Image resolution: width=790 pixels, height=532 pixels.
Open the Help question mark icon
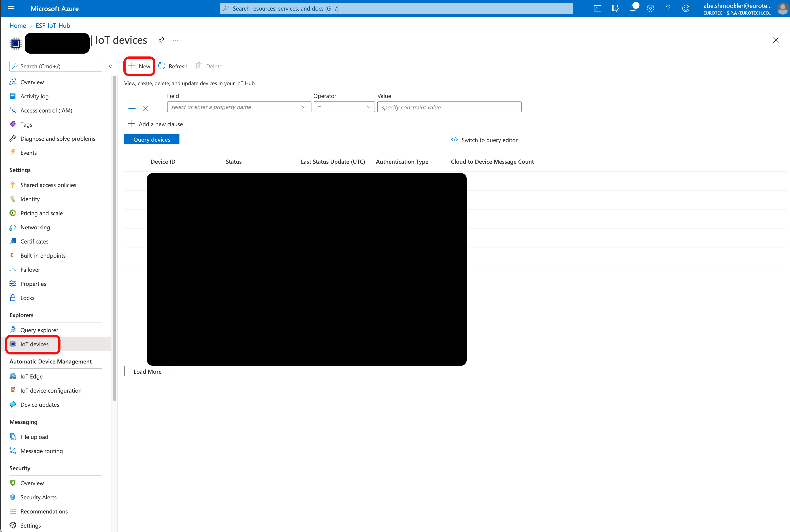click(x=668, y=8)
